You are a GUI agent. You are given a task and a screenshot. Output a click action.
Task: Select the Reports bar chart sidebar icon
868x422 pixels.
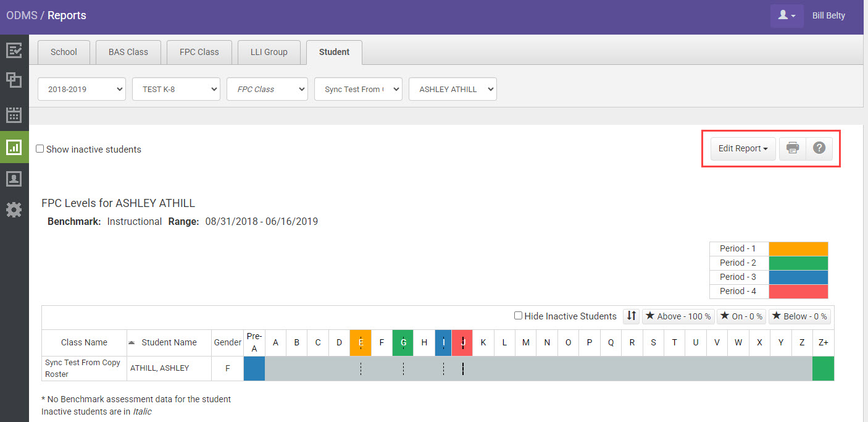tap(14, 147)
